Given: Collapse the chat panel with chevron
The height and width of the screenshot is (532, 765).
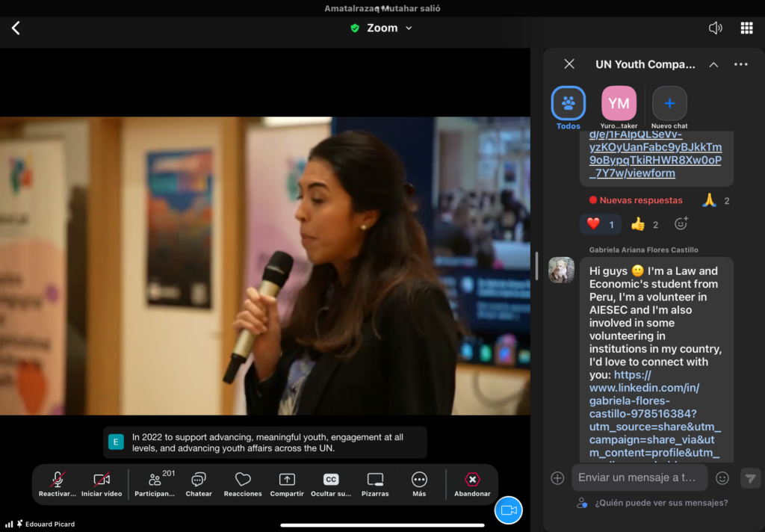Looking at the screenshot, I should [x=713, y=64].
